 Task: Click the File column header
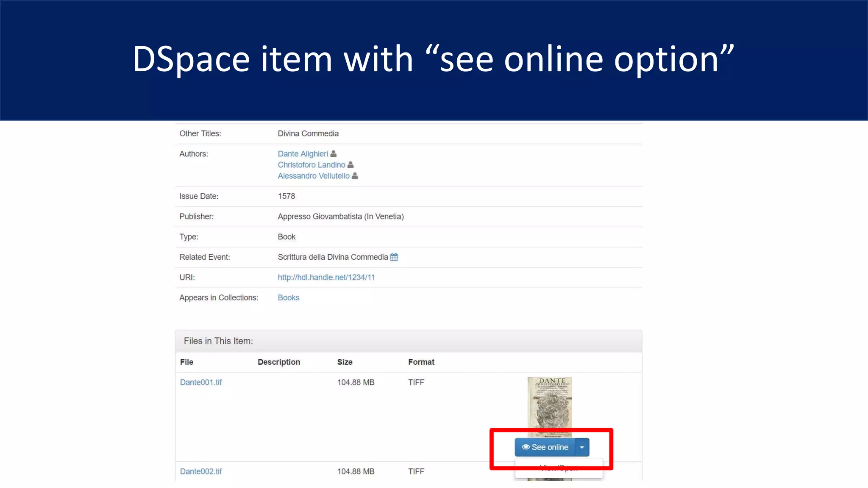[x=186, y=362]
